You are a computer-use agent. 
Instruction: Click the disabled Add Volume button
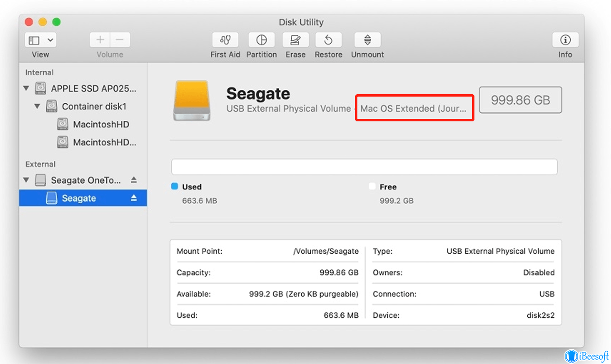99,40
